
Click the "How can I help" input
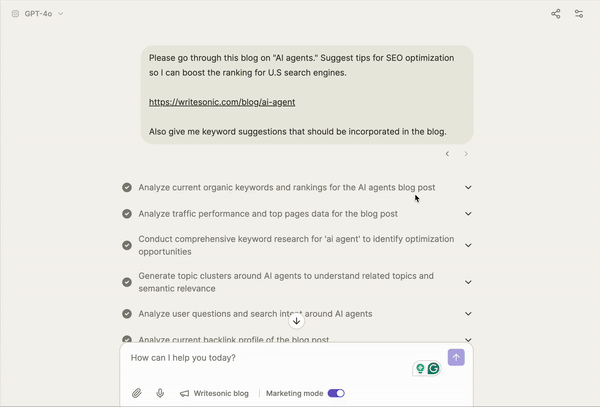(x=270, y=358)
